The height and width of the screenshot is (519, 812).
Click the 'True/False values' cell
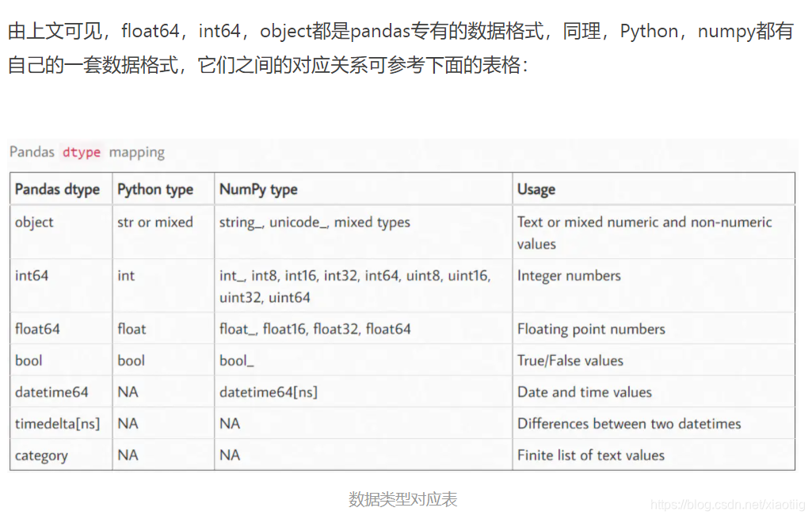point(654,360)
